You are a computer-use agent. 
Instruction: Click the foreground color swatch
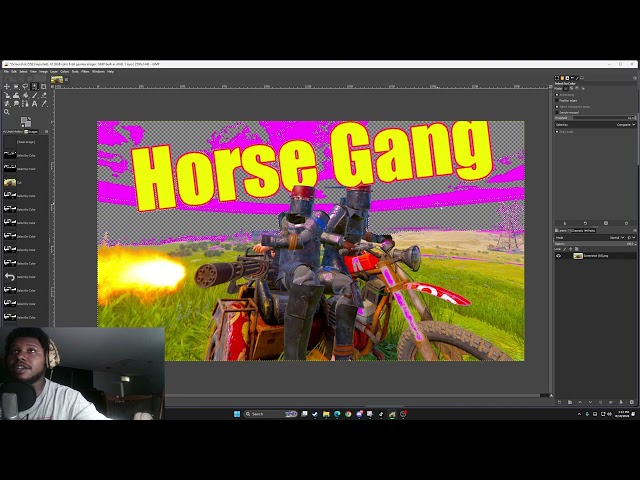pos(24,119)
